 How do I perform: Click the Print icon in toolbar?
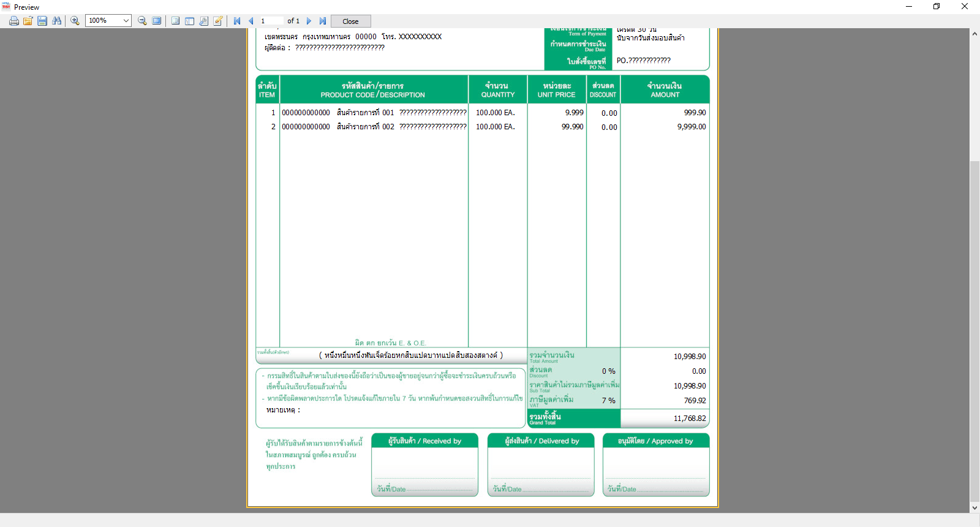point(14,21)
